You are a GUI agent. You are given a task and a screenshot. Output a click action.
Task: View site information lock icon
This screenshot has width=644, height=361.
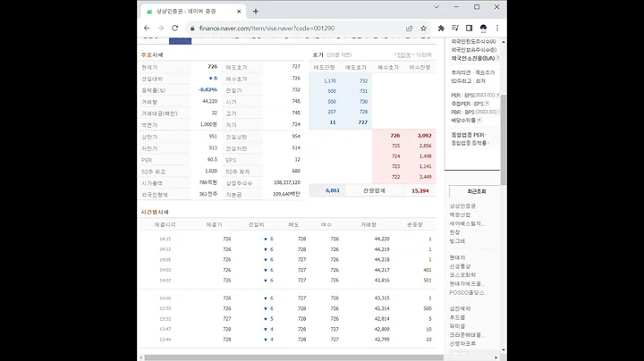pyautogui.click(x=191, y=29)
